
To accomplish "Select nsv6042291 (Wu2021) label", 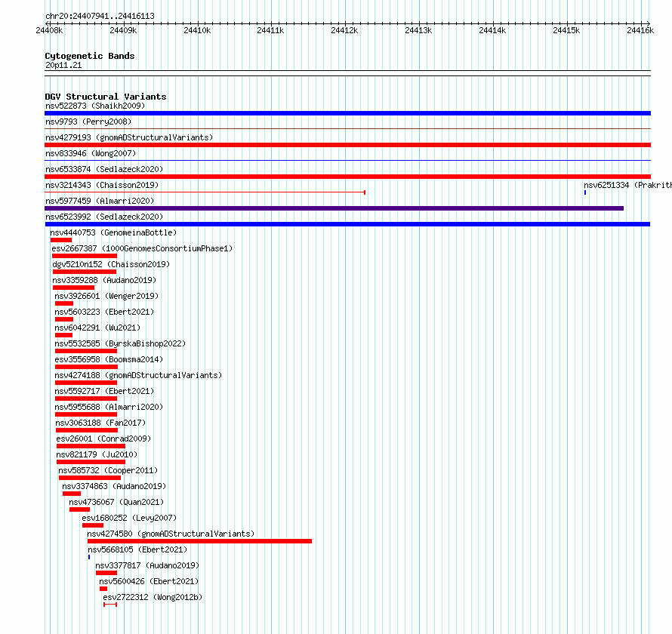I will [97, 328].
